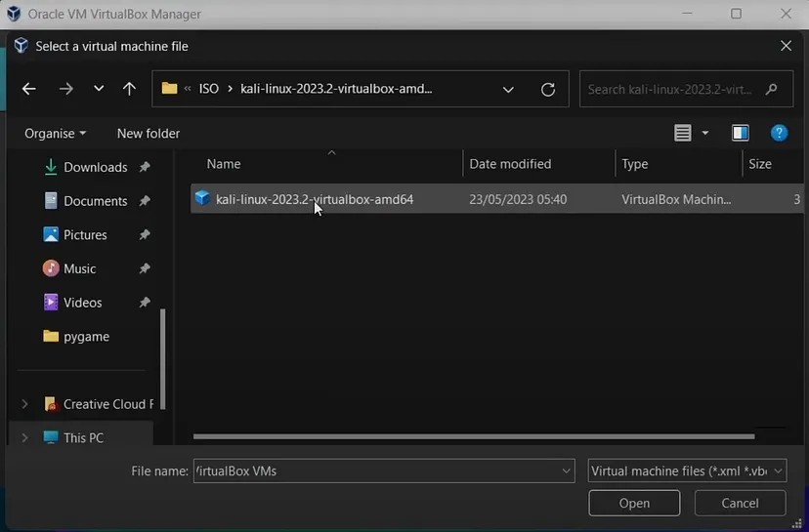Click the horizontal scrollbar of file list
The image size is (809, 532).
pyautogui.click(x=474, y=436)
